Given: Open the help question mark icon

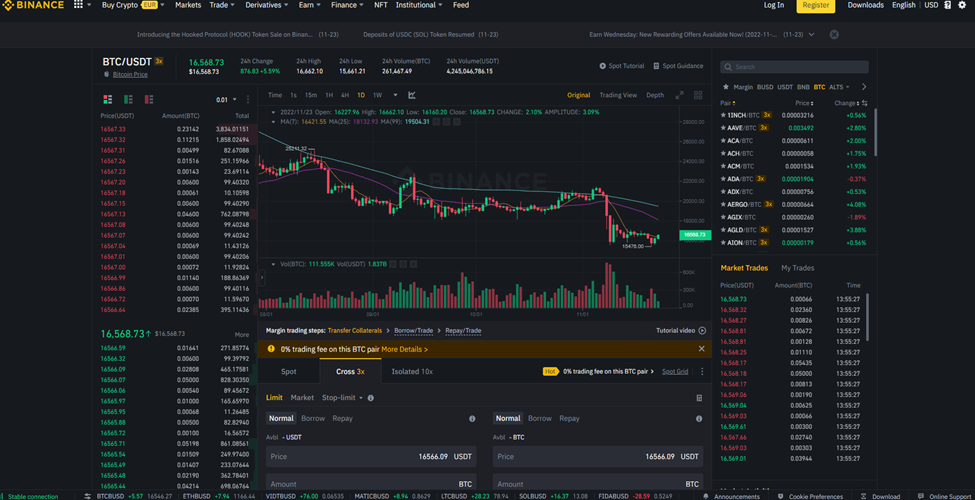Looking at the screenshot, I should pos(948,5).
